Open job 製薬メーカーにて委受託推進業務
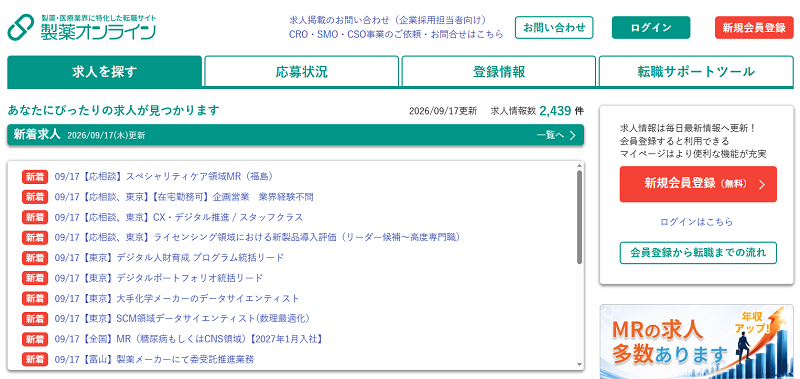Screen dimensions: 800x379 click(154, 359)
